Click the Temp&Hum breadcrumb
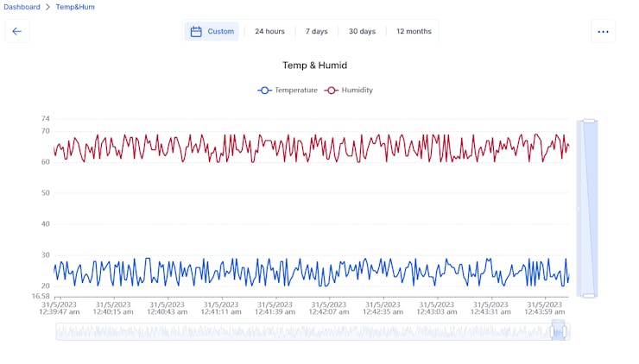 click(75, 7)
